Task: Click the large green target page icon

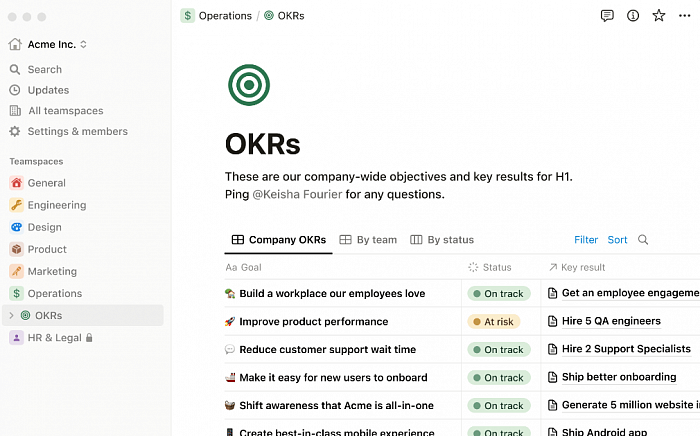Action: pos(249,85)
